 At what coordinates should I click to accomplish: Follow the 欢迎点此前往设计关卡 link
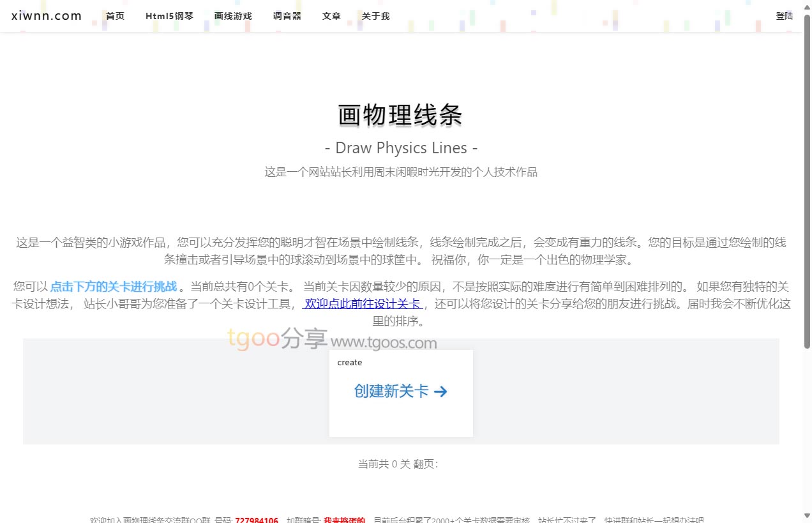click(362, 304)
